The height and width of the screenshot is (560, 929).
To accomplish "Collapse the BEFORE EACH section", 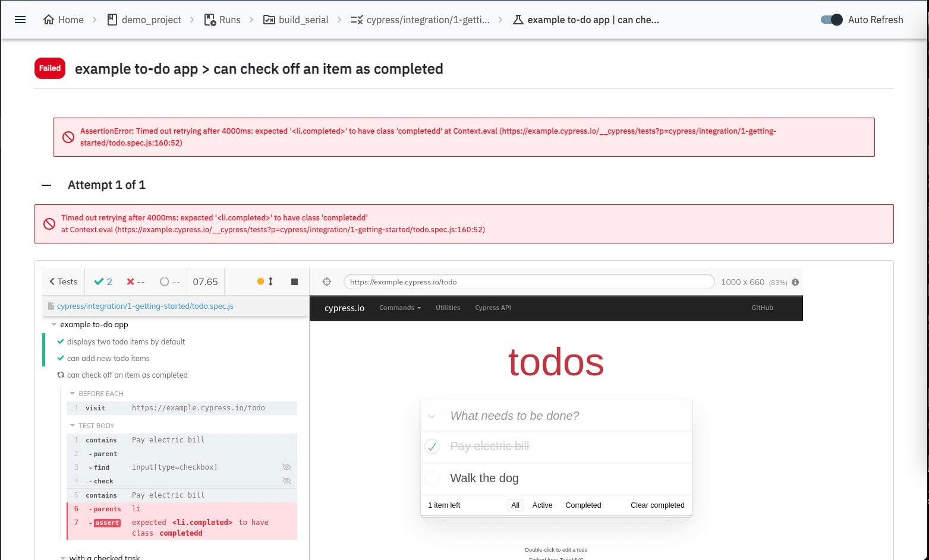I will (x=96, y=394).
